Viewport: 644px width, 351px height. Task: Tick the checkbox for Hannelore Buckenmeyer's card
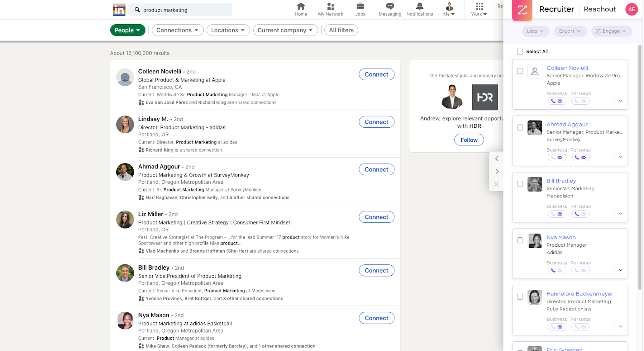tap(520, 297)
